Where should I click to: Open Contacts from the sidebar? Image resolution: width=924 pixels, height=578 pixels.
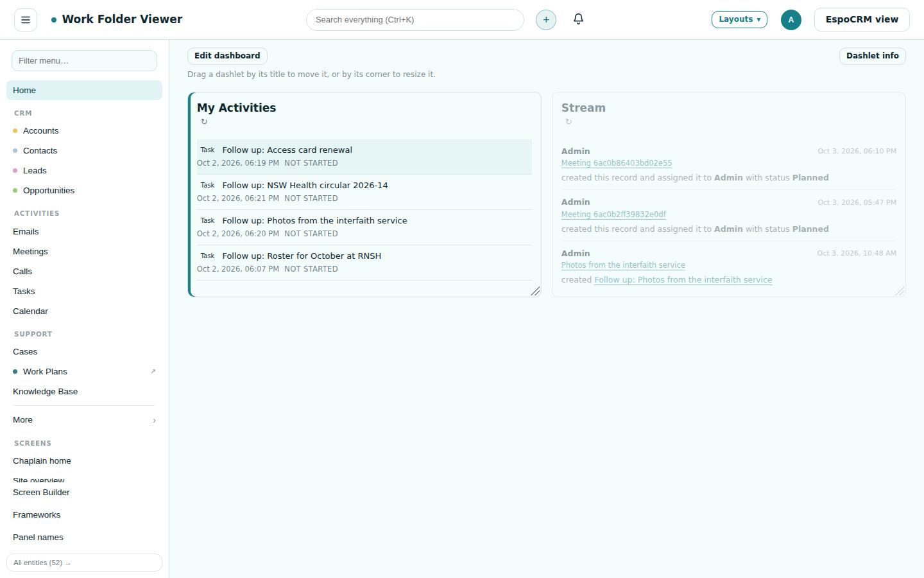pos(84,150)
